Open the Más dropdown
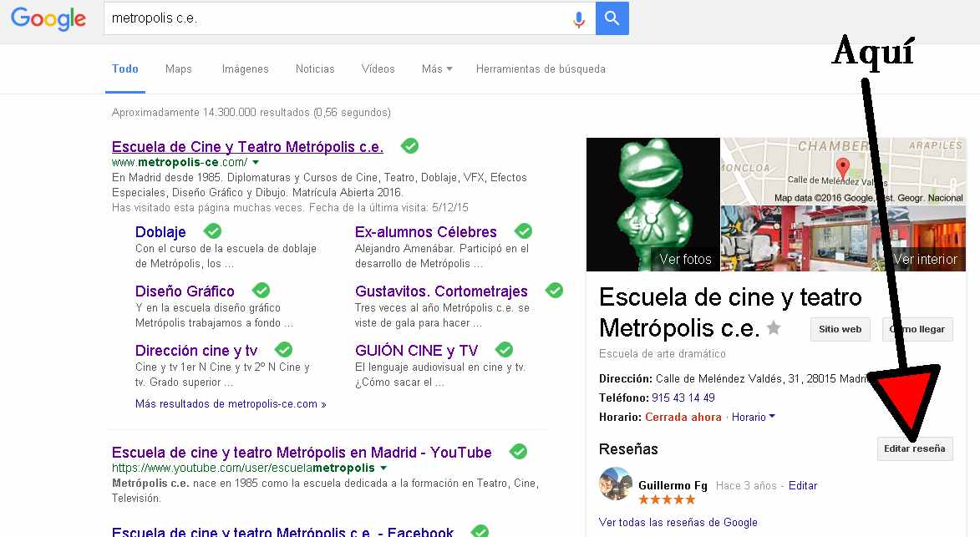The image size is (980, 537). coord(435,69)
